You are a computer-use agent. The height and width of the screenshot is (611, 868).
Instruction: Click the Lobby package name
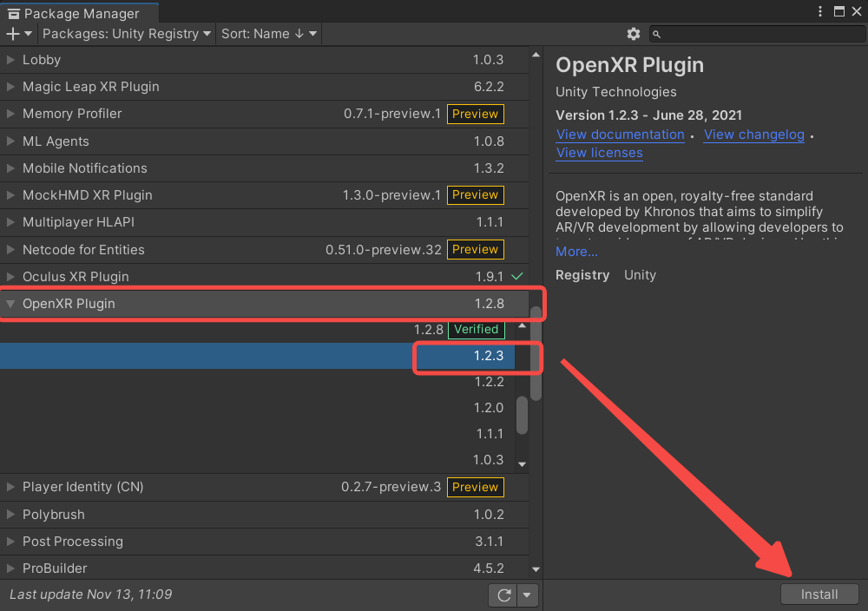42,60
